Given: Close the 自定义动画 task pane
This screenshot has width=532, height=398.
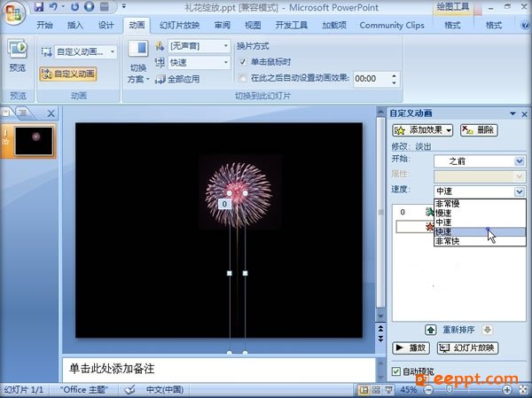Looking at the screenshot, I should click(x=525, y=114).
